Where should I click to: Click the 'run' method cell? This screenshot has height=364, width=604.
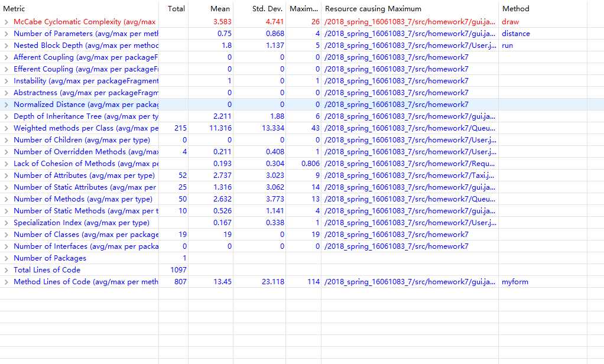(x=507, y=45)
